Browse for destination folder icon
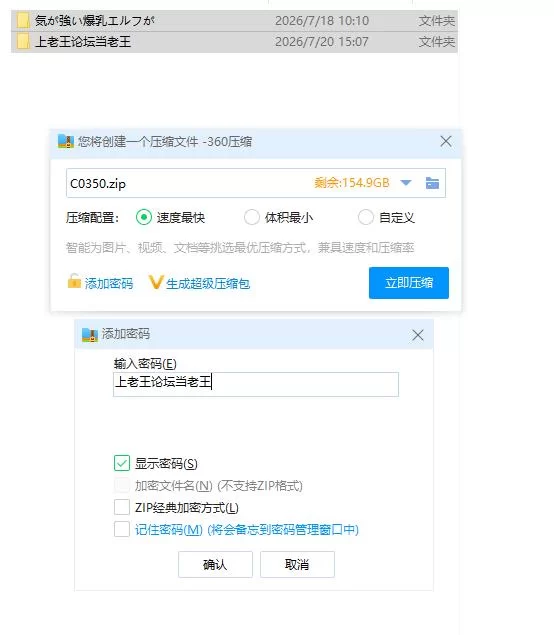This screenshot has height=635, width=554. 433,183
